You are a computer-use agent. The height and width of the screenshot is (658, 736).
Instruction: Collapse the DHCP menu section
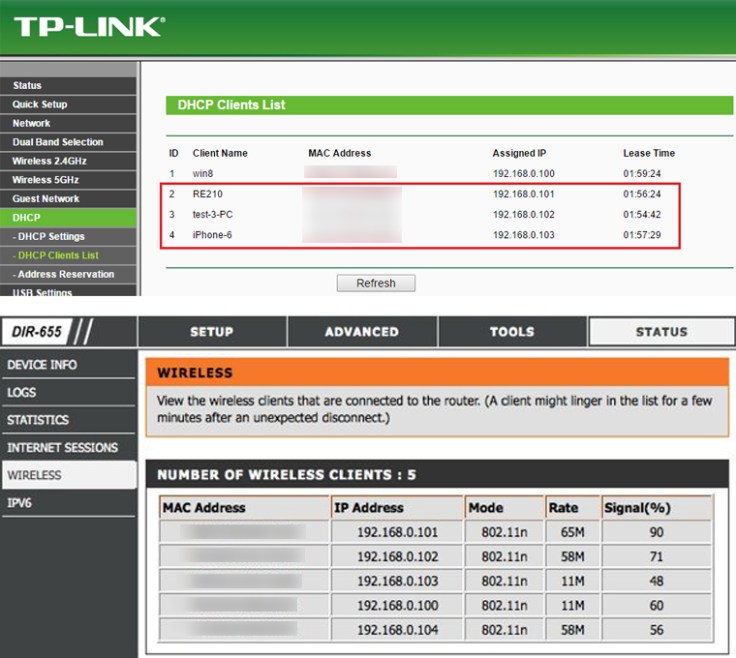click(26, 218)
